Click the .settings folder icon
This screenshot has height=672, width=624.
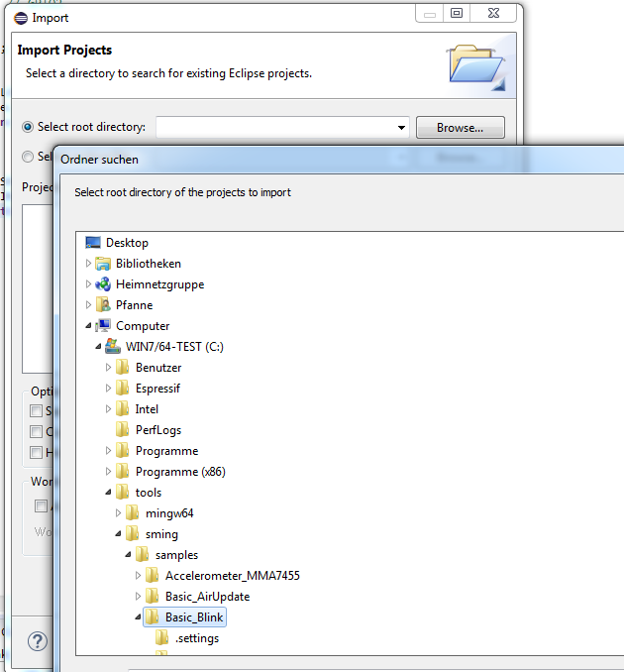161,637
